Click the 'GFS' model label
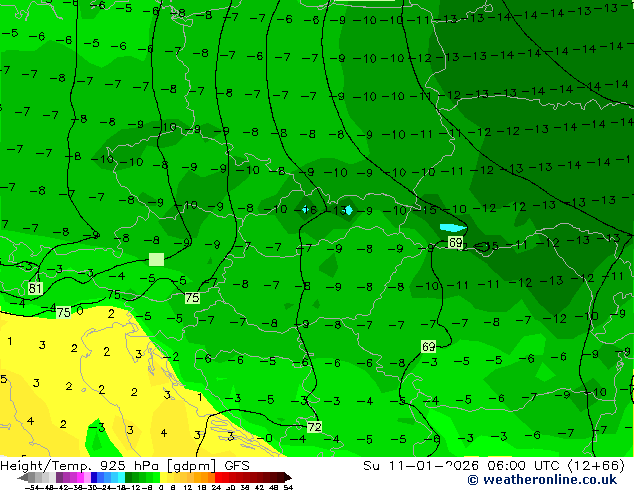The width and height of the screenshot is (634, 490). 237,466
